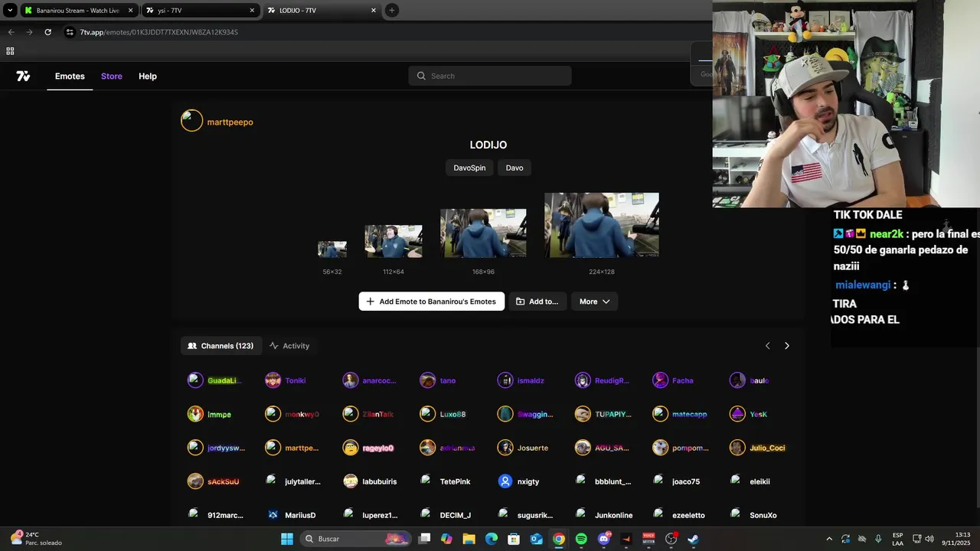
Task: Click the taskbar Buscar search box
Action: tap(355, 539)
